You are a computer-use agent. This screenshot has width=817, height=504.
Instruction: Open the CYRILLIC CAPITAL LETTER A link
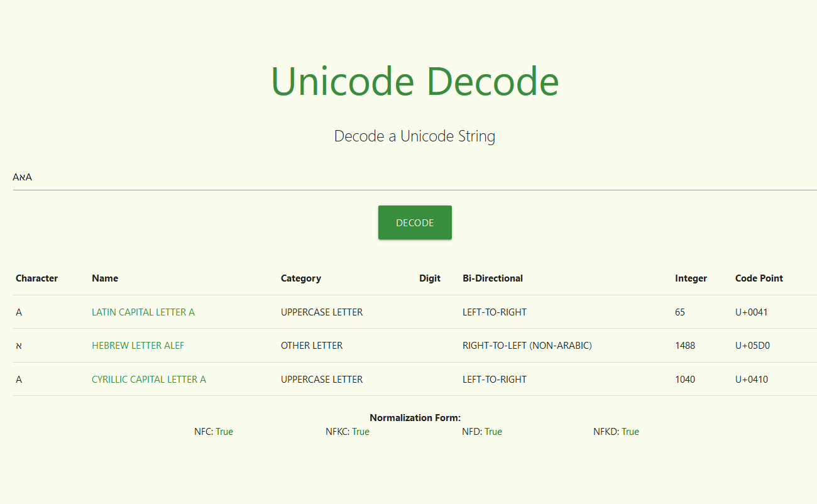point(148,379)
